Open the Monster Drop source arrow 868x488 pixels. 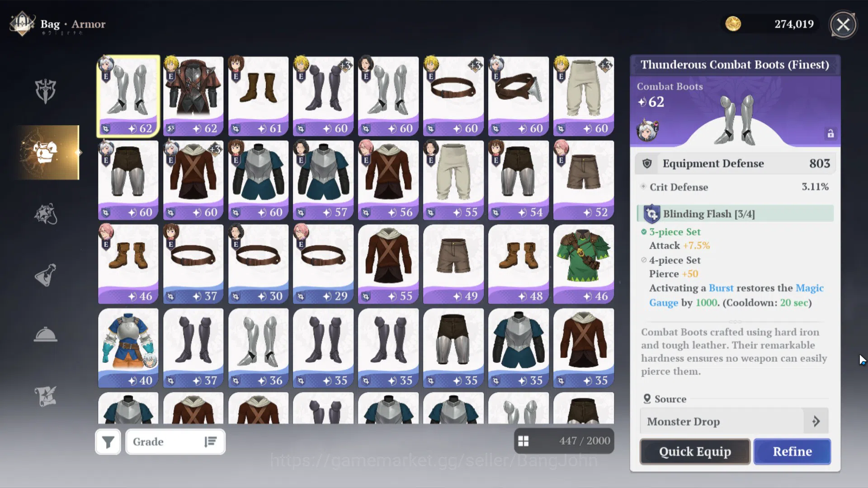(816, 422)
